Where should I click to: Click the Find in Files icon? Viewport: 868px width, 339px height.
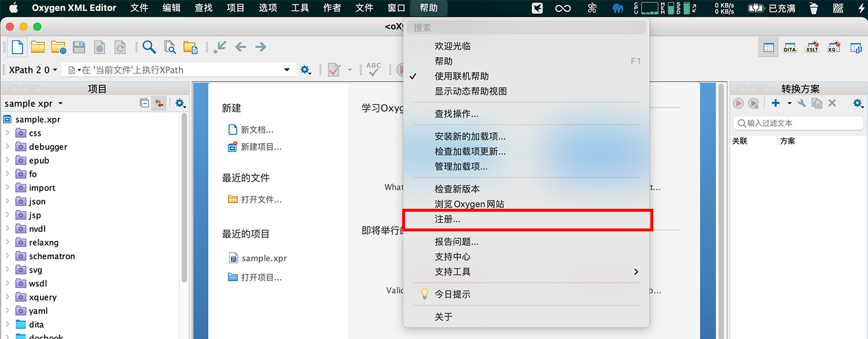[x=170, y=47]
